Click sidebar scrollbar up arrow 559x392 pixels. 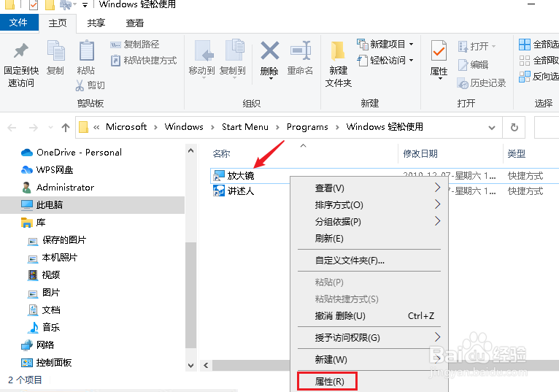190,150
